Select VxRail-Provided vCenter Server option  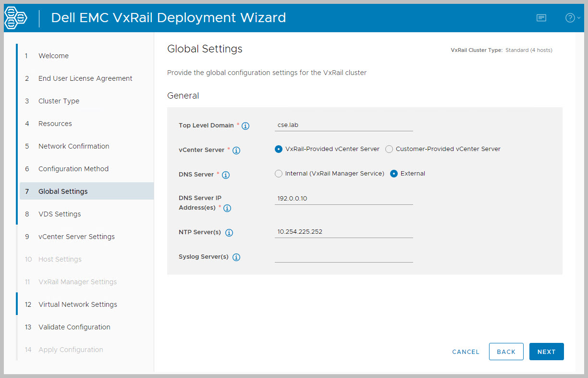coord(279,149)
